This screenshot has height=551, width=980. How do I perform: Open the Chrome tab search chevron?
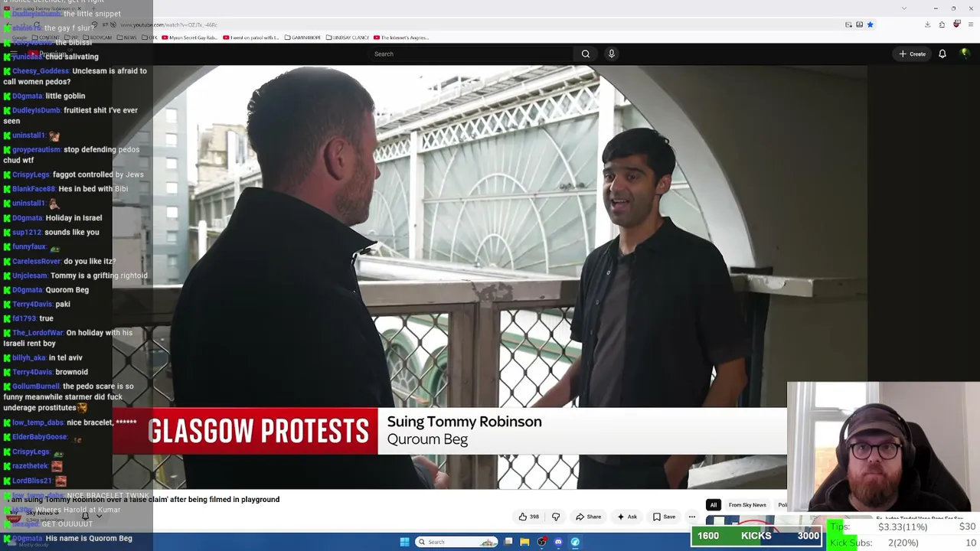coord(904,8)
